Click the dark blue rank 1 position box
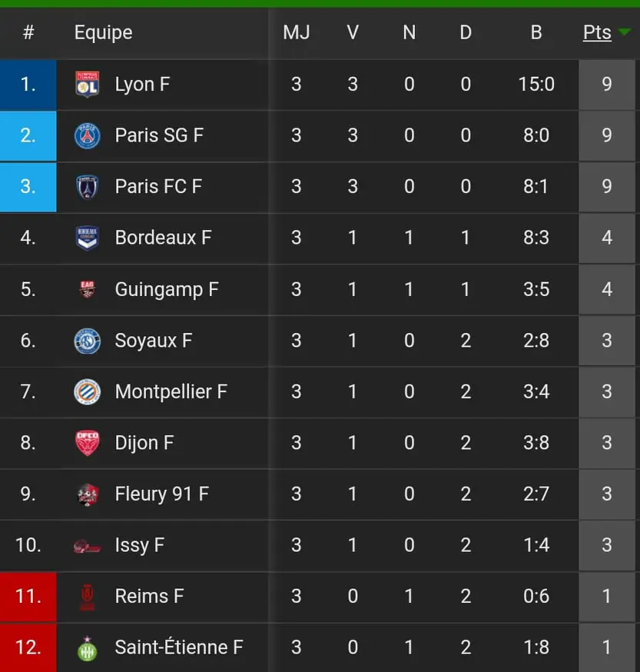Image resolution: width=640 pixels, height=672 pixels. (28, 85)
